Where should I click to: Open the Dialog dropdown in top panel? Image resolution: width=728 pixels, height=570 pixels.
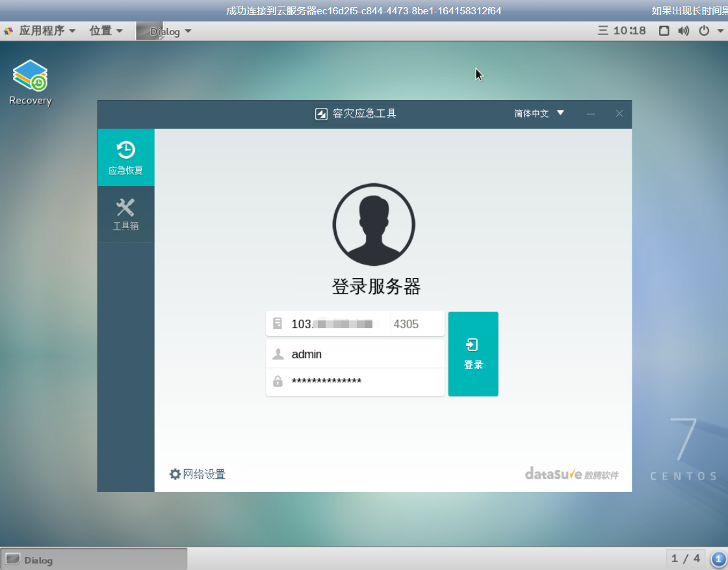tap(166, 31)
